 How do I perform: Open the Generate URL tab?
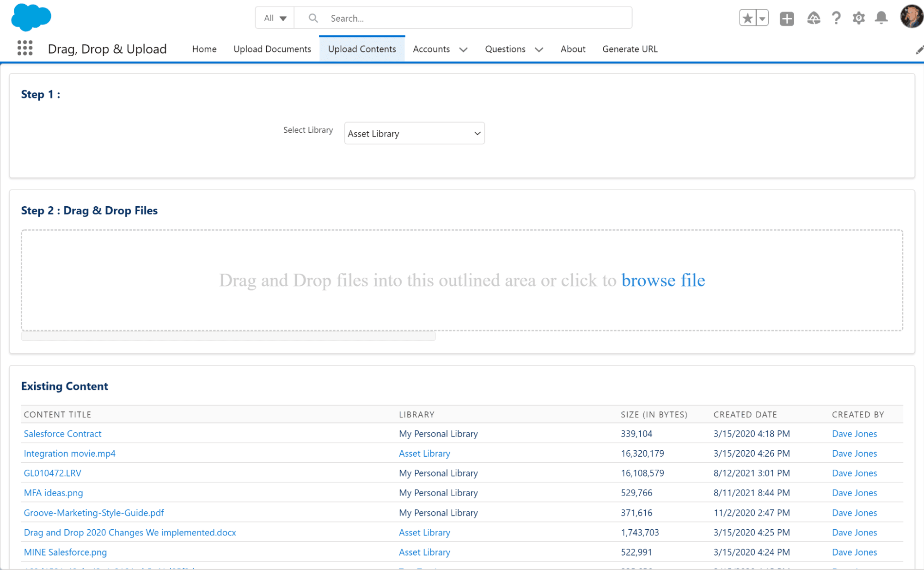click(x=630, y=49)
